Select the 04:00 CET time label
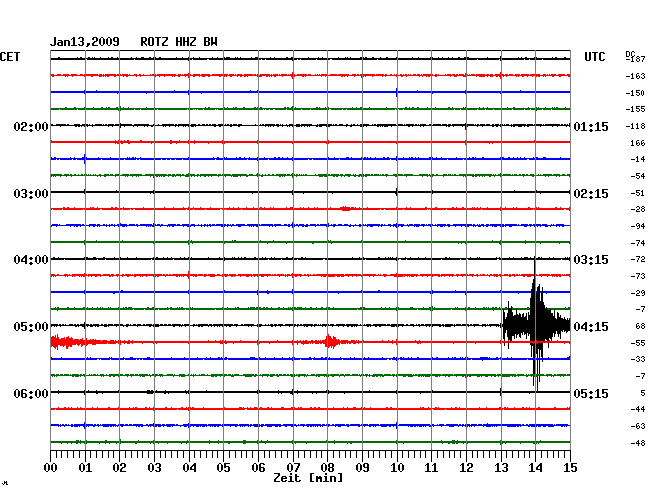Image resolution: width=650 pixels, height=494 pixels. coord(31,260)
